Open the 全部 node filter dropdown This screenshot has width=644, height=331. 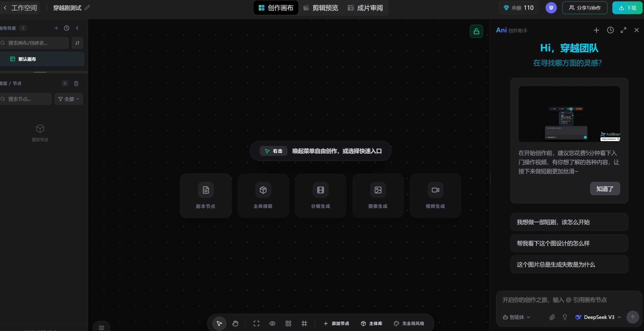point(68,99)
